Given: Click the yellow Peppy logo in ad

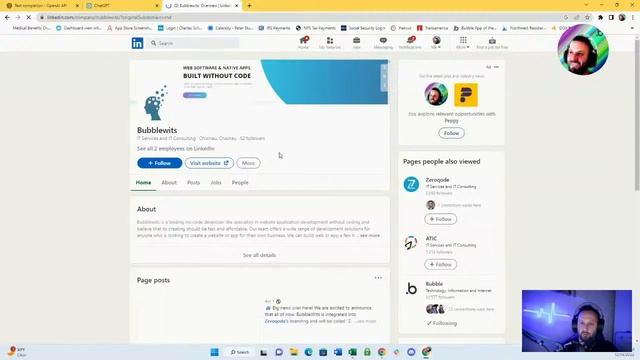Looking at the screenshot, I should point(466,95).
